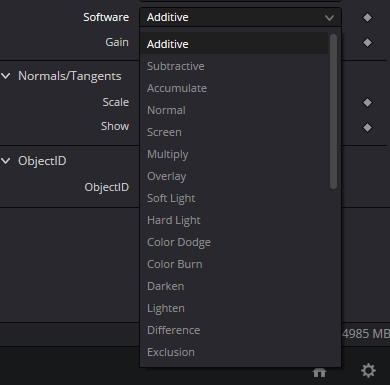Choose Color Burn option
390x385 pixels.
tap(234, 264)
